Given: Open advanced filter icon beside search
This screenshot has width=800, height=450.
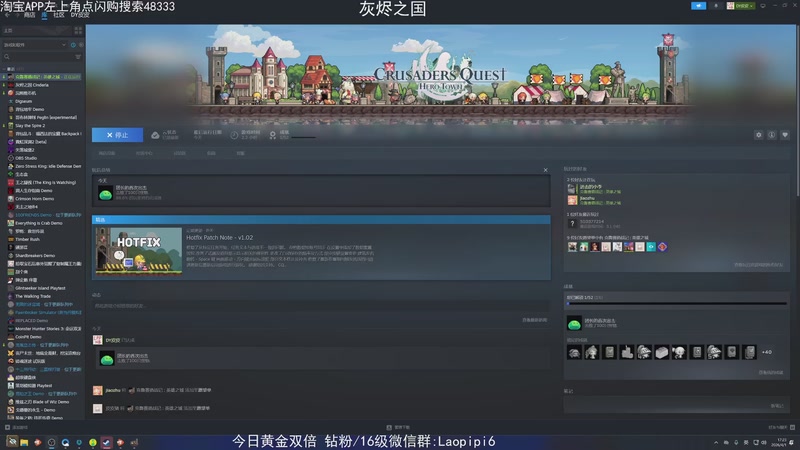Looking at the screenshot, I should [x=78, y=57].
